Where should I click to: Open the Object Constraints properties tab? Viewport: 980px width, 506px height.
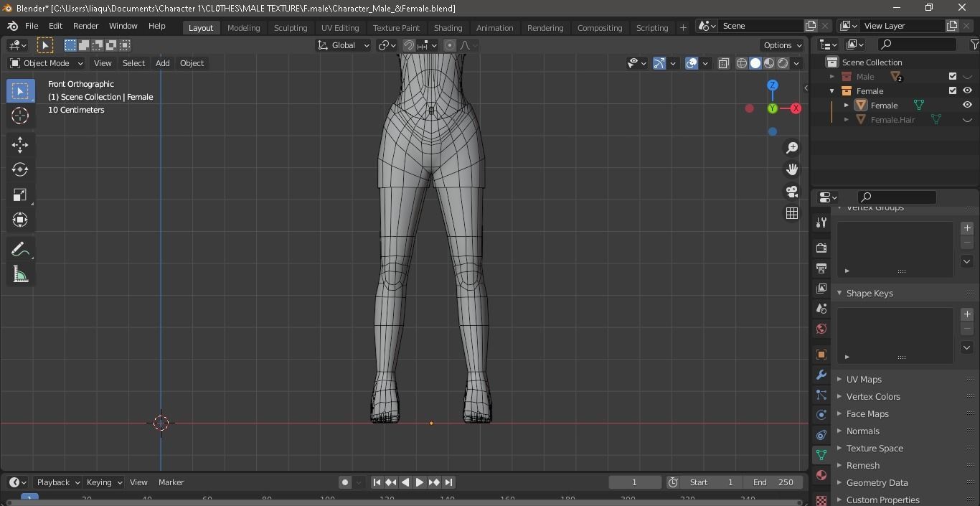point(821,435)
